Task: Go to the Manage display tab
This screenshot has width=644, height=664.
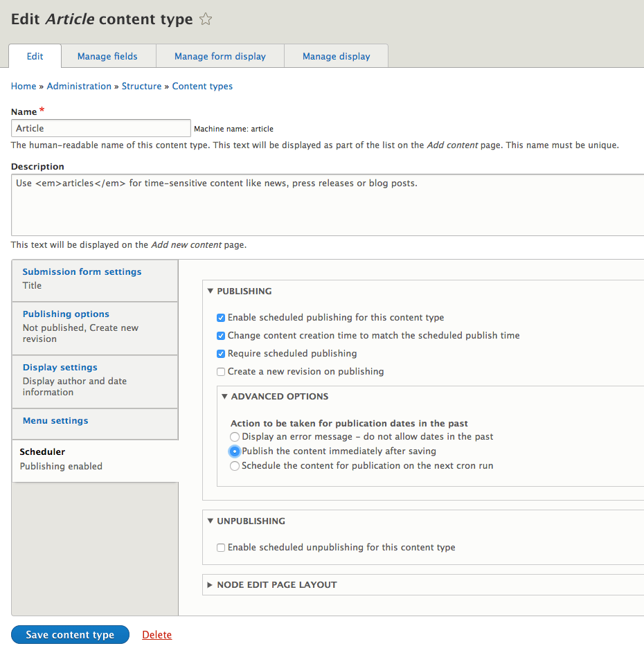Action: coord(336,56)
